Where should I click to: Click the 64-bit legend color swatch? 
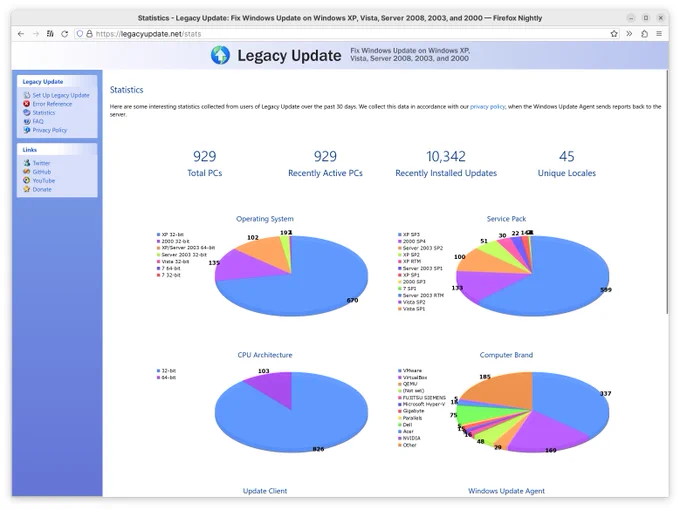click(x=158, y=378)
